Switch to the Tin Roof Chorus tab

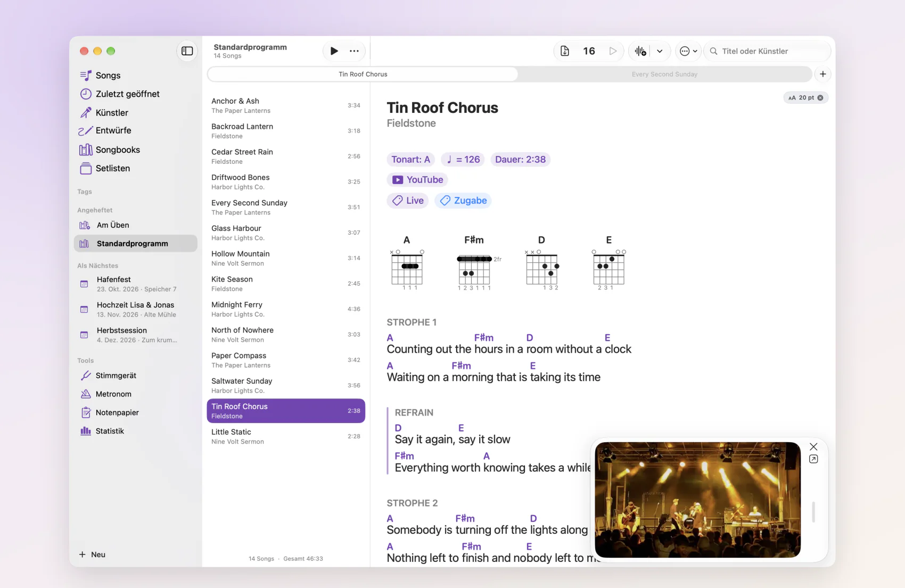(363, 74)
